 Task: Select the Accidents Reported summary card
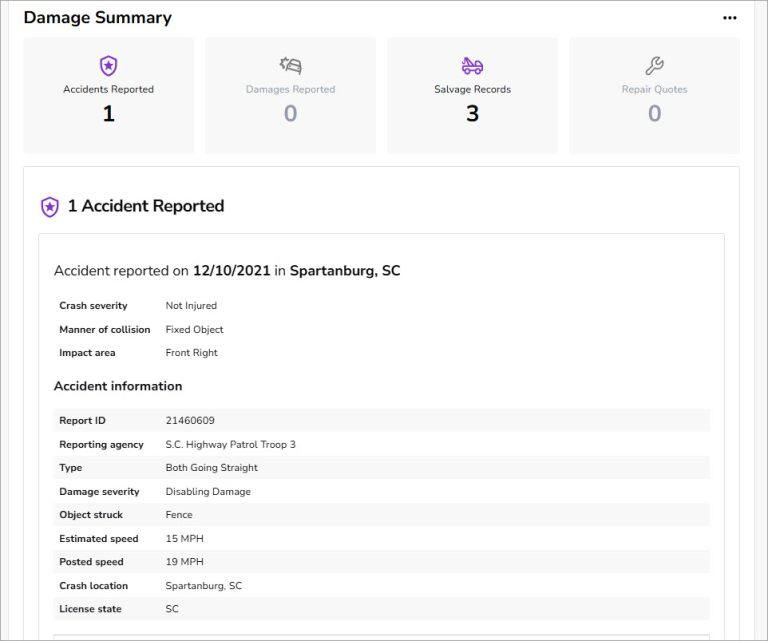(x=108, y=96)
